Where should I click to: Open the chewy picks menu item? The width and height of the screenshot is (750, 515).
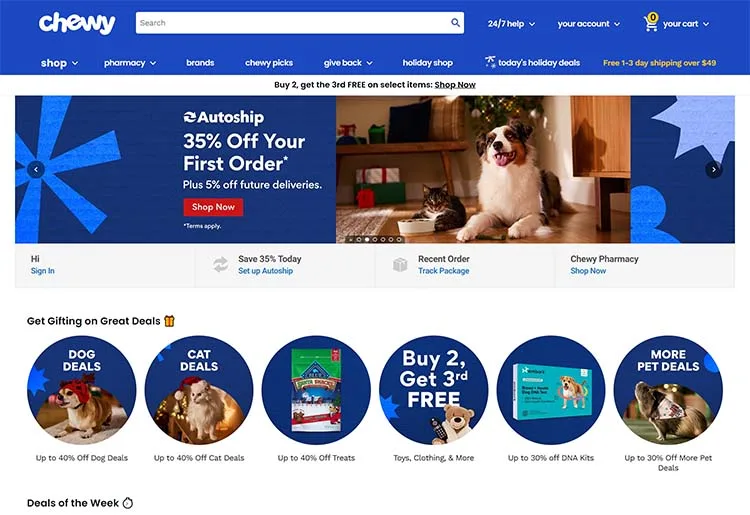pos(269,63)
